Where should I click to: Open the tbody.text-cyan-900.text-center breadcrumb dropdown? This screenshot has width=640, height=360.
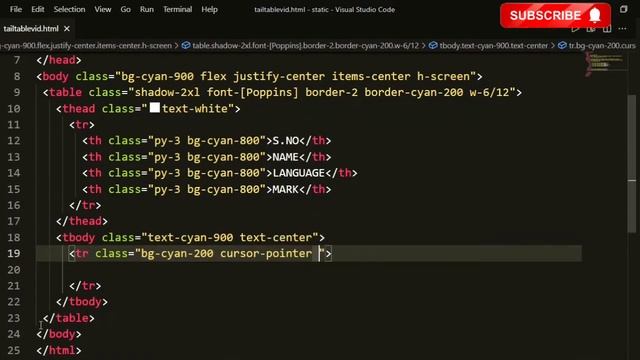tap(493, 45)
